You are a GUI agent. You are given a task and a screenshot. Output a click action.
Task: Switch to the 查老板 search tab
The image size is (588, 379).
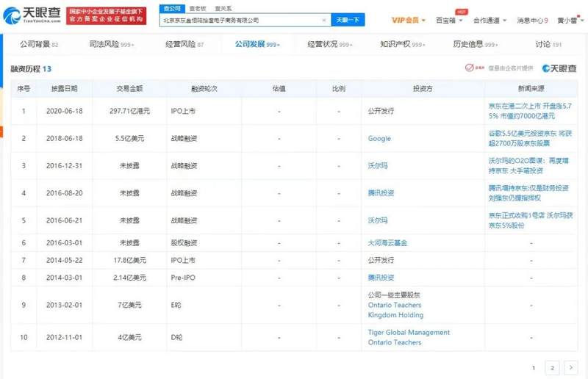(x=198, y=8)
